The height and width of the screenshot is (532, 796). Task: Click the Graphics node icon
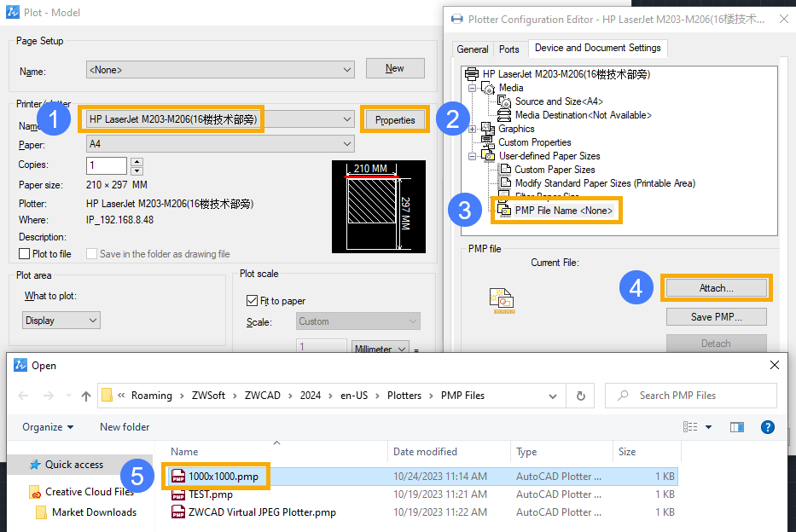pos(488,129)
